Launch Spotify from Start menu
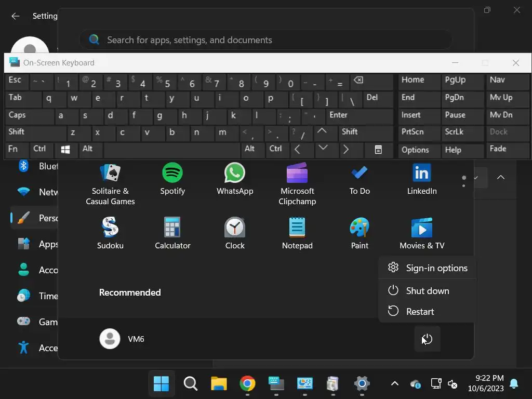 pos(172,179)
